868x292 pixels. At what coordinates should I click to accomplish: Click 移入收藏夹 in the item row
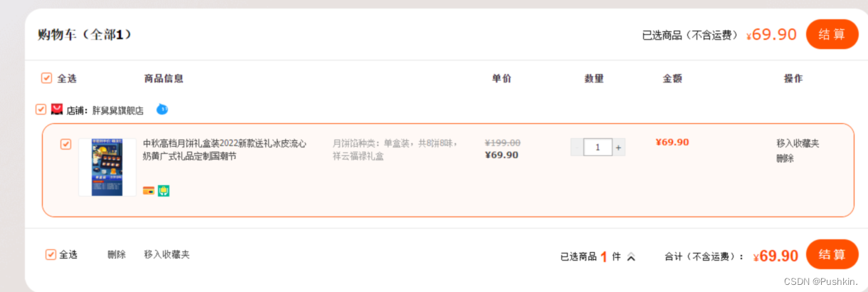(x=798, y=143)
